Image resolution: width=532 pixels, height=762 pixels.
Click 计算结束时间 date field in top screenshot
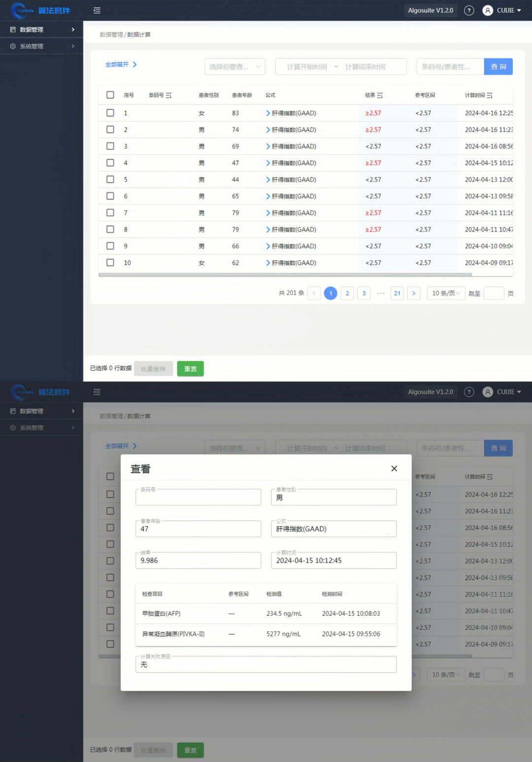coord(365,67)
